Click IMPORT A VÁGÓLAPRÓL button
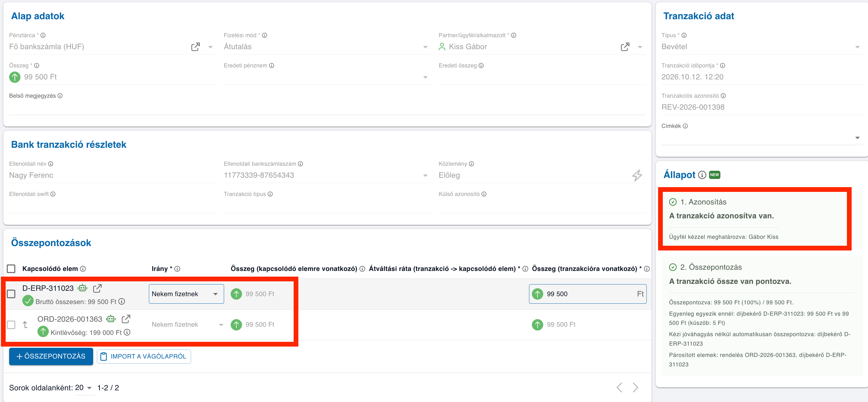 pyautogui.click(x=144, y=356)
